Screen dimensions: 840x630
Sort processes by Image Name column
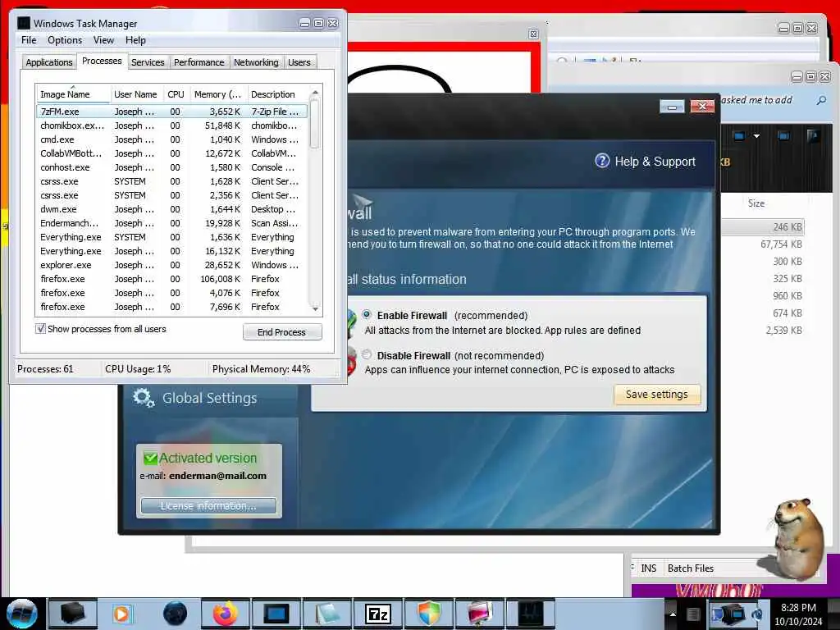73,94
